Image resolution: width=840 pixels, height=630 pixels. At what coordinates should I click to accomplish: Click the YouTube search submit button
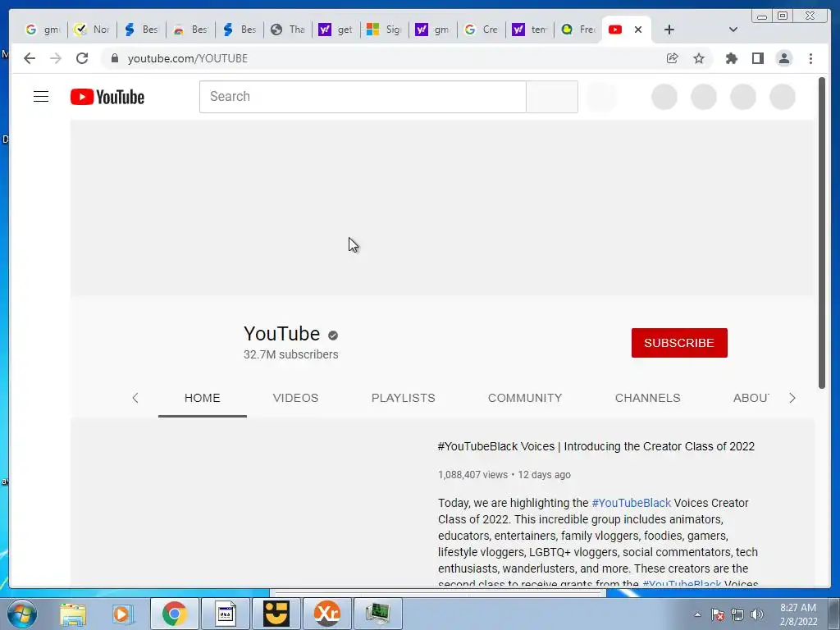(x=552, y=97)
